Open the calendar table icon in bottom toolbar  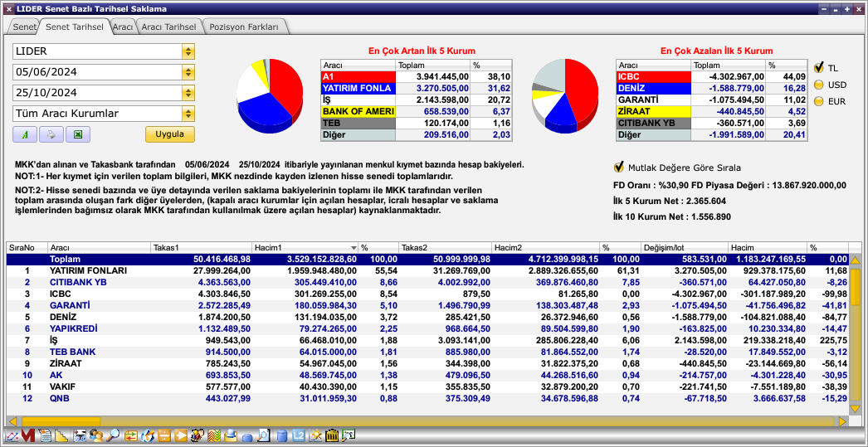80,435
